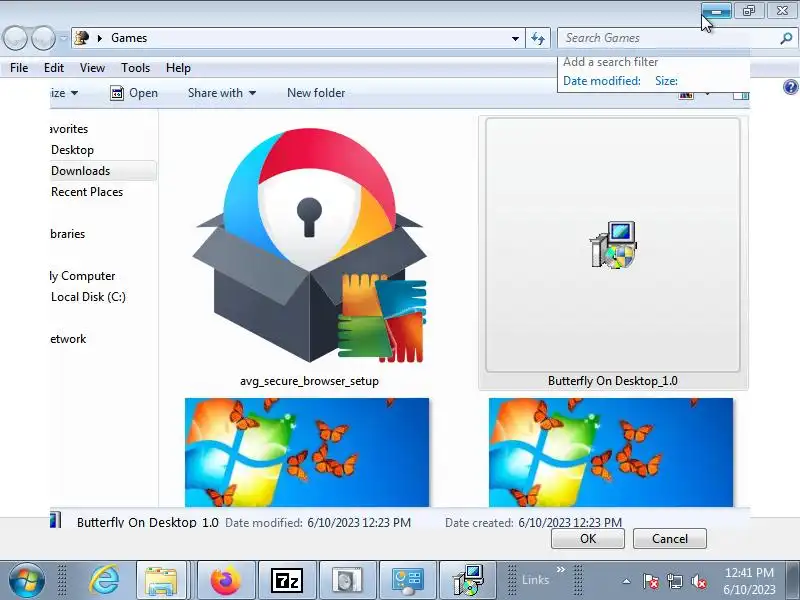Open the media taskbar icon beside 7-Zip
This screenshot has width=800, height=600.
(x=347, y=580)
